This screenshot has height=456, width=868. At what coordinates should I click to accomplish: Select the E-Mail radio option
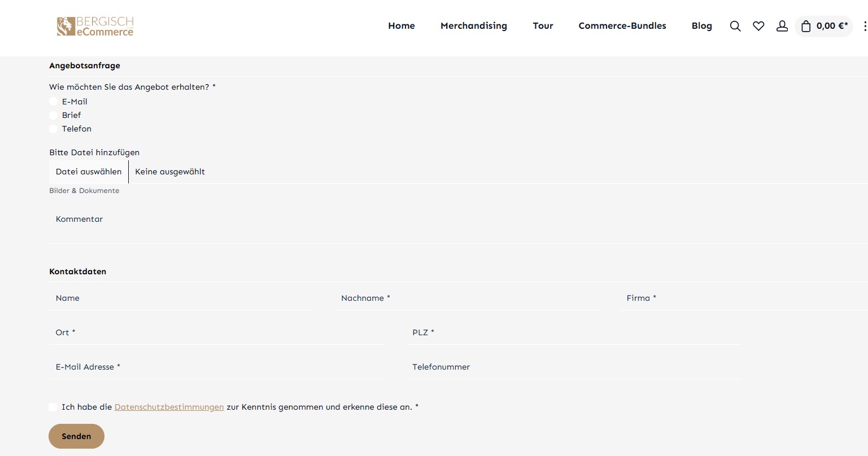point(54,102)
